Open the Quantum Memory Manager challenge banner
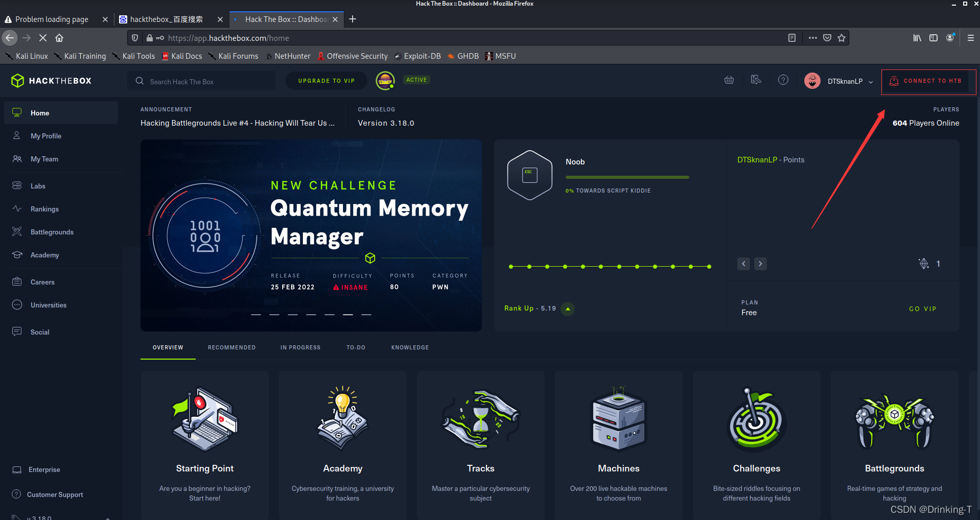This screenshot has width=980, height=520. (x=311, y=235)
